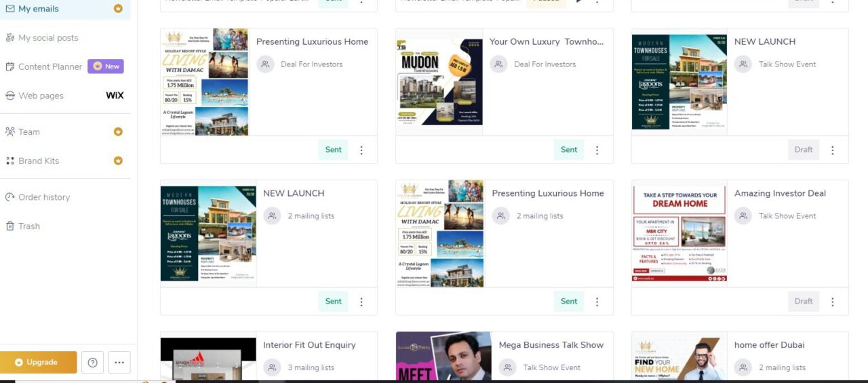This screenshot has height=383, width=868.
Task: Open three-dot menu of Amazing Investor Deal card
Action: 833,302
